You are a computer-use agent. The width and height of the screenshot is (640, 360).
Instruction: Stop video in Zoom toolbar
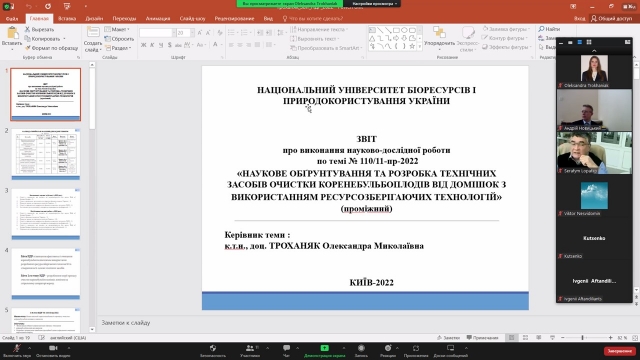click(x=53, y=350)
